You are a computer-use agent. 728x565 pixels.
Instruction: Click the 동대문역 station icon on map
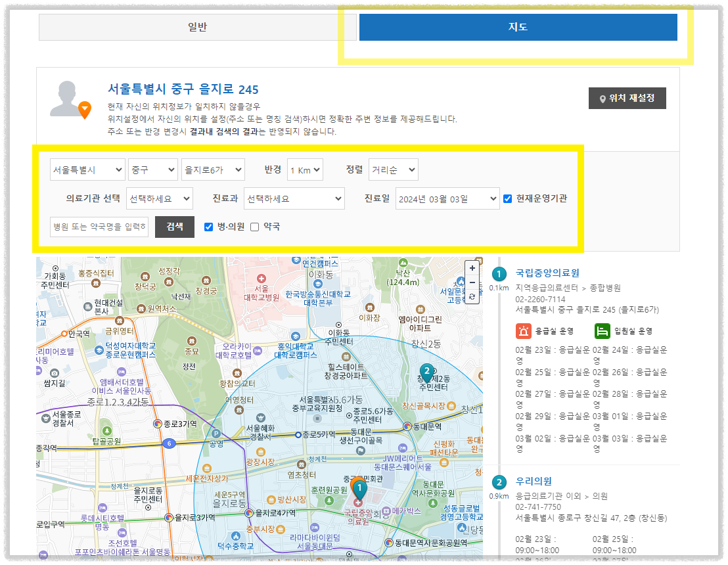(x=407, y=426)
